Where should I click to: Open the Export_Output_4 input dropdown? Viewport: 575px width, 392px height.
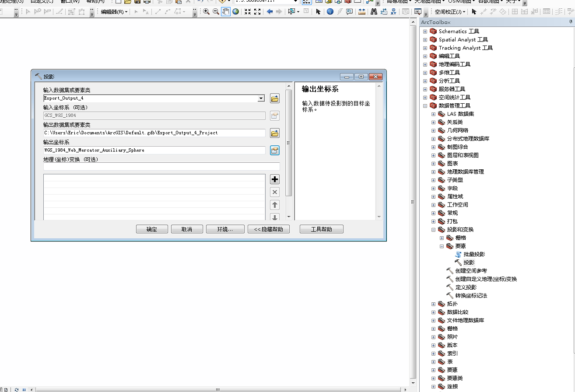(x=261, y=98)
